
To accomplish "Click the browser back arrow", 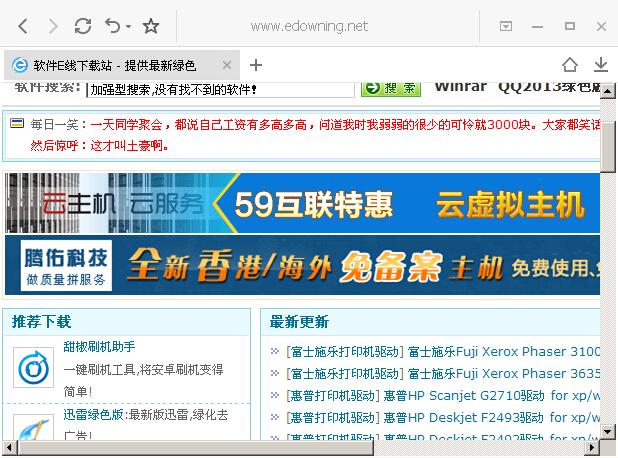I will (24, 25).
